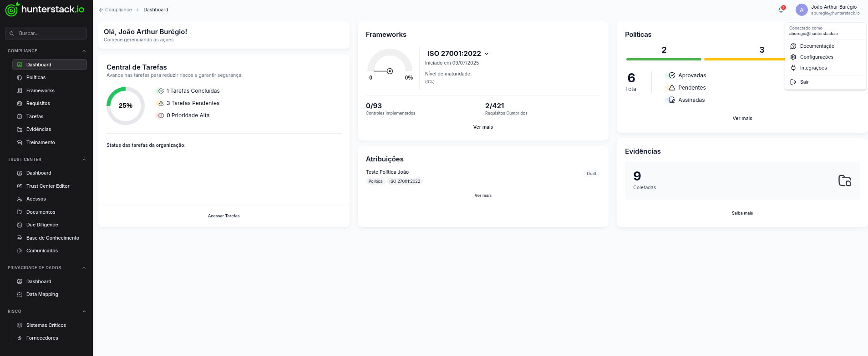Screen dimensions: 868x356
Task: Click the user avatar icon
Action: coord(802,10)
